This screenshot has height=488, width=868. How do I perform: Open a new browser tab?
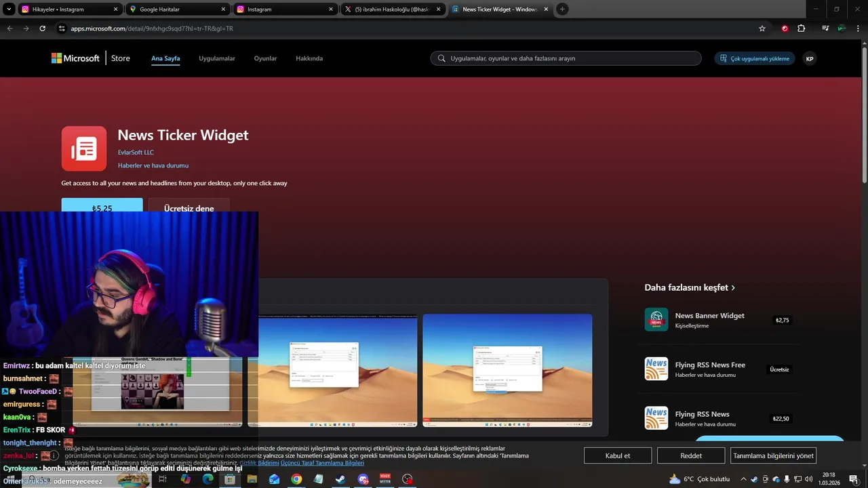(562, 9)
